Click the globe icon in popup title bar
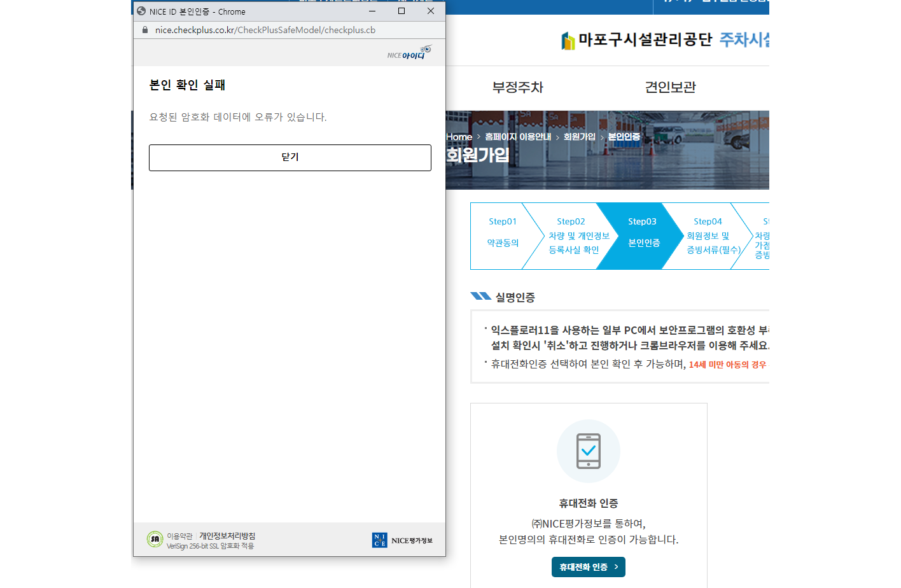This screenshot has height=588, width=901. click(141, 11)
